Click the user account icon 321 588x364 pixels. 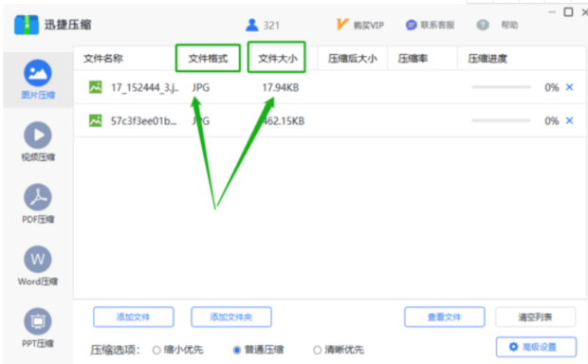pyautogui.click(x=252, y=25)
